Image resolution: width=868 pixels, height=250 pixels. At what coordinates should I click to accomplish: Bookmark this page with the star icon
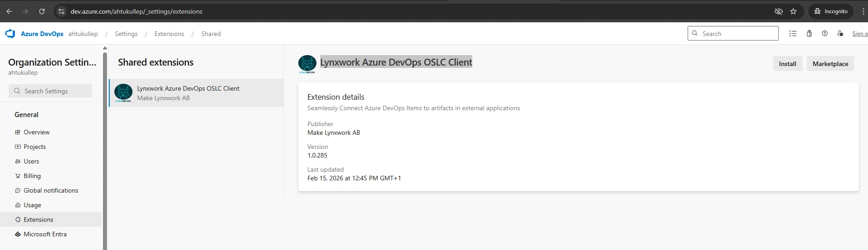(x=793, y=11)
